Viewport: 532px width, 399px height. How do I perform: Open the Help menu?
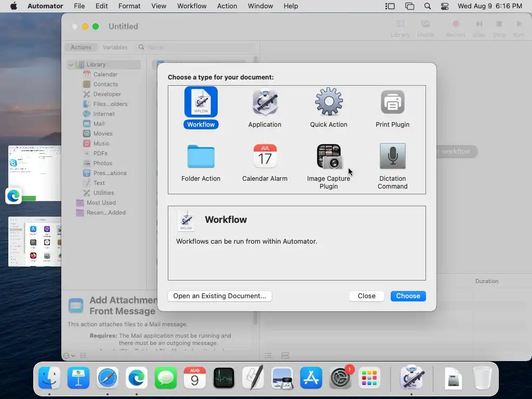(291, 6)
